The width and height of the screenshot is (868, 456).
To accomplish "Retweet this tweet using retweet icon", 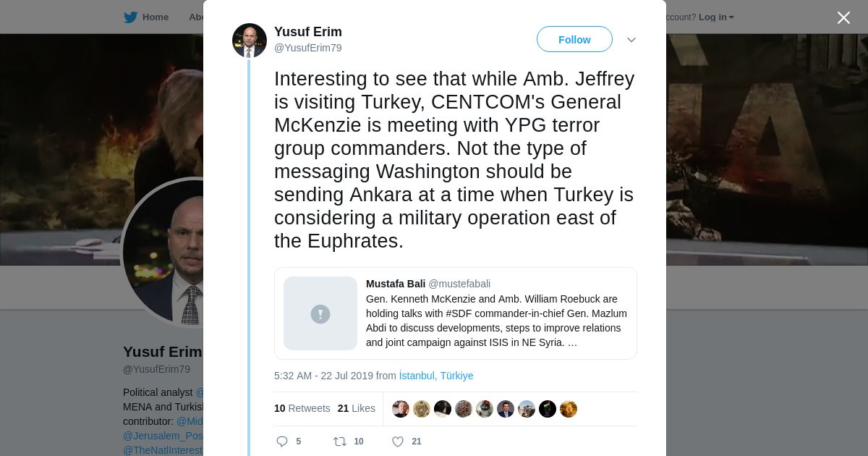I will [339, 442].
